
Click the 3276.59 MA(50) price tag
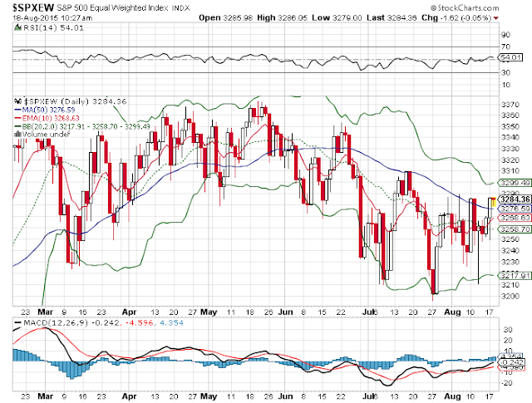pos(515,209)
